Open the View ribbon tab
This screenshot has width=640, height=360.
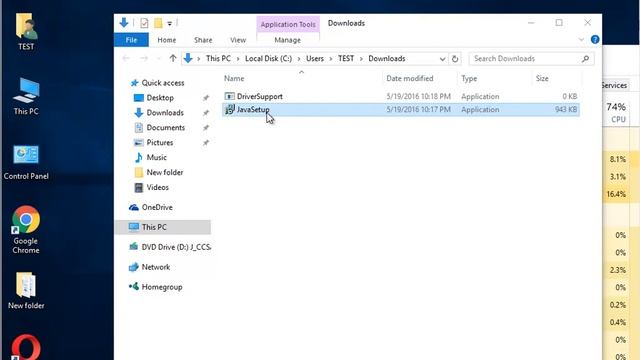[238, 40]
